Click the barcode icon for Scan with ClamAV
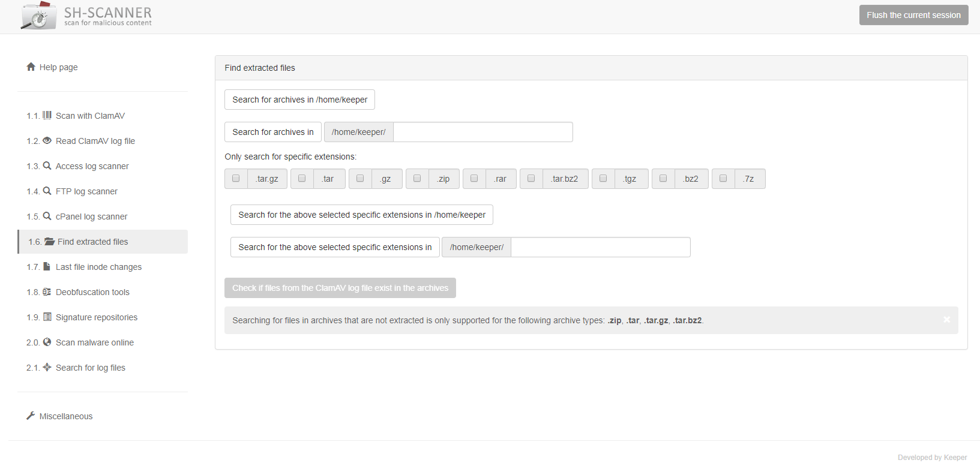This screenshot has height=472, width=980. (x=47, y=115)
